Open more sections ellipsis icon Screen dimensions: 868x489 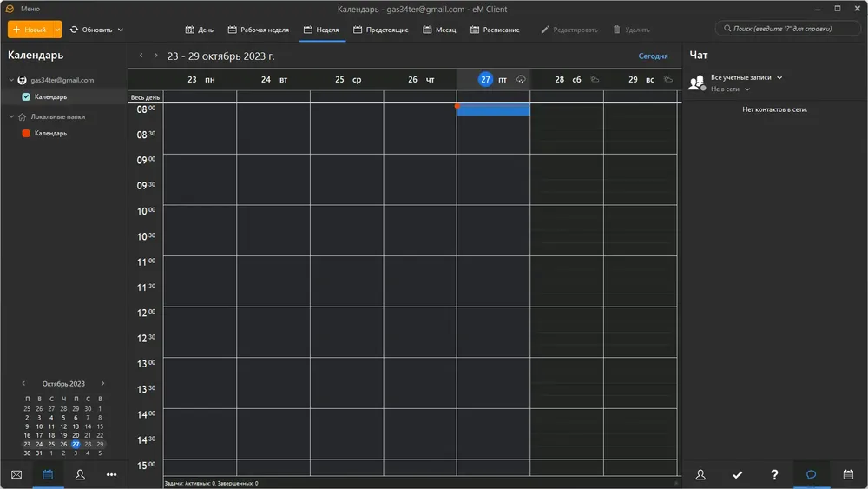[111, 474]
